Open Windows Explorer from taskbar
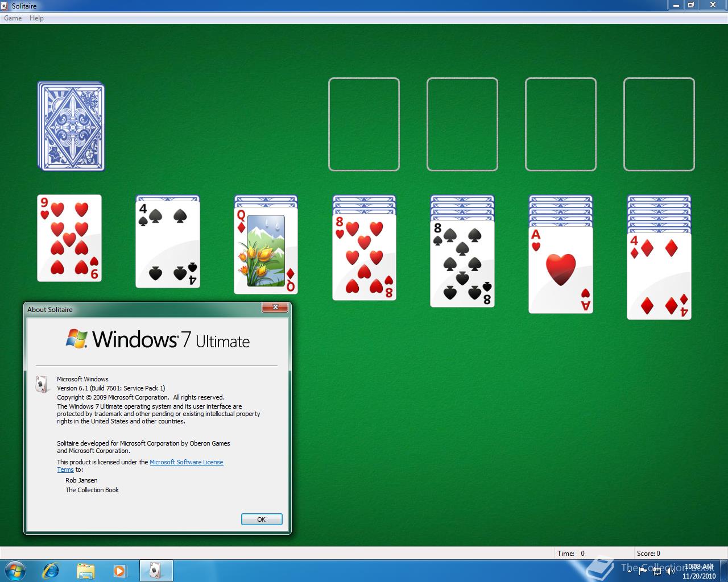728x582 pixels. (86, 570)
